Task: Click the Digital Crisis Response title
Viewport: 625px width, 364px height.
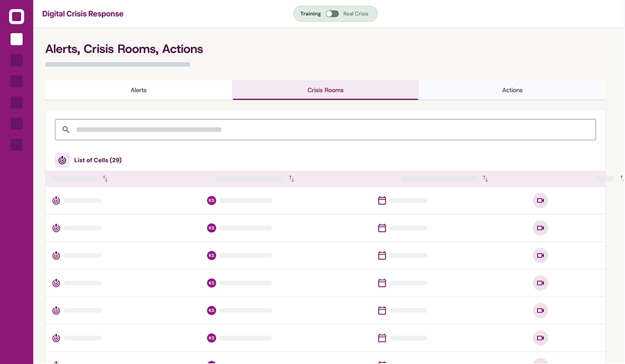Action: (x=83, y=13)
